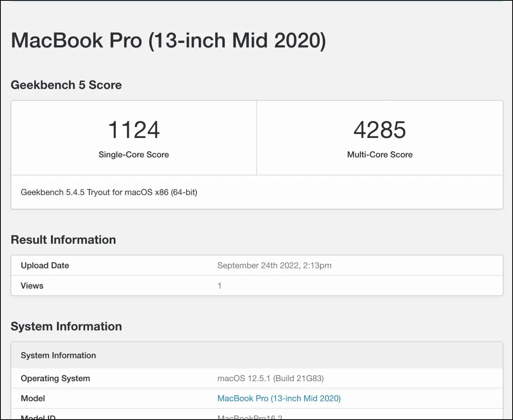Click the Operating System row label
The width and height of the screenshot is (513, 420).
pos(55,379)
